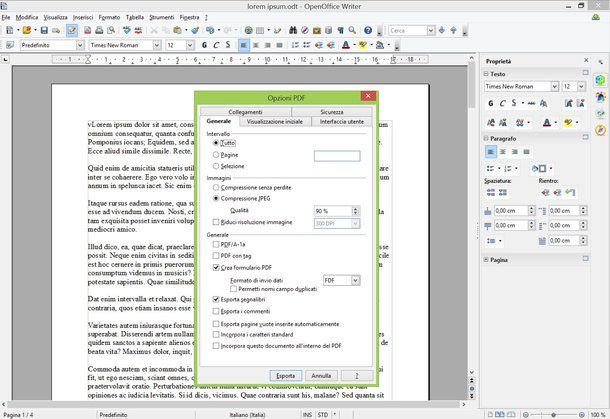The height and width of the screenshot is (419, 610).
Task: Switch to Visualizzazione iniziale tab
Action: point(275,122)
